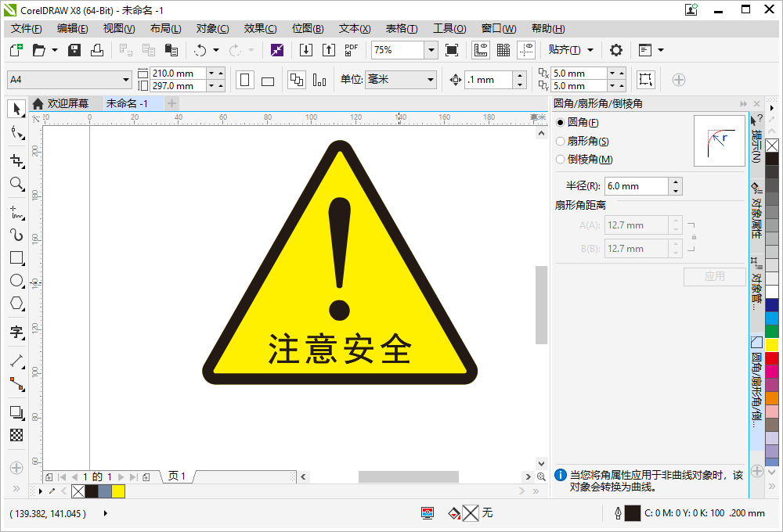The width and height of the screenshot is (783, 532).
Task: Set portrait page orientation
Action: click(244, 80)
